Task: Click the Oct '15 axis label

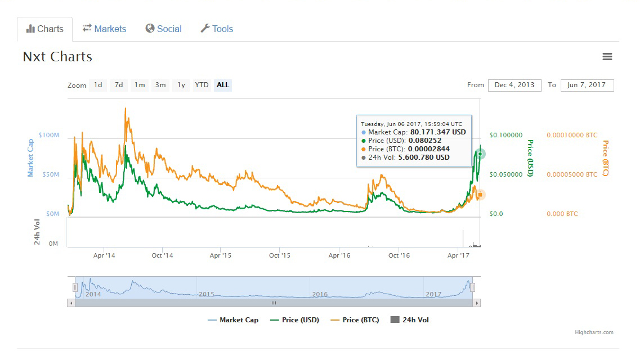Action: point(280,255)
